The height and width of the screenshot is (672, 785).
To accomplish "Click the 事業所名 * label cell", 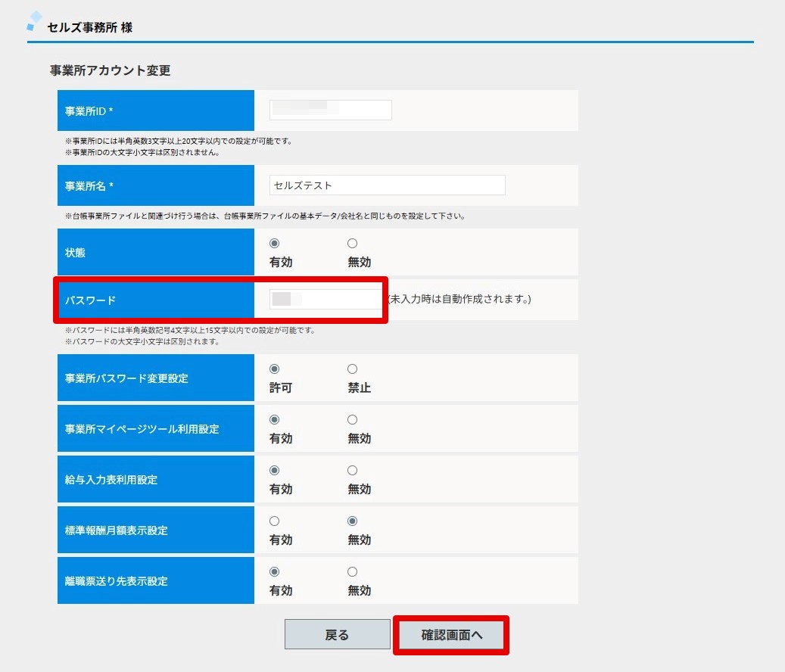I will [x=156, y=185].
